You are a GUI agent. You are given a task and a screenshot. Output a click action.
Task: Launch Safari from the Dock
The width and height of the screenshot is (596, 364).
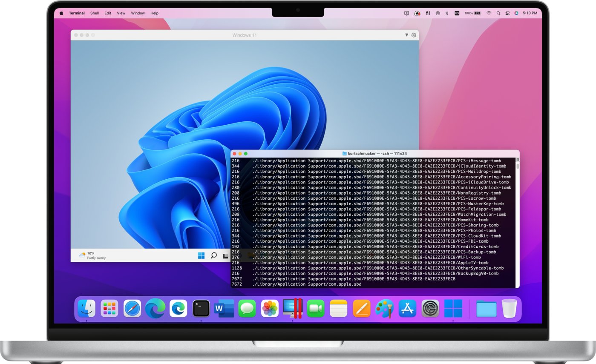pyautogui.click(x=132, y=308)
